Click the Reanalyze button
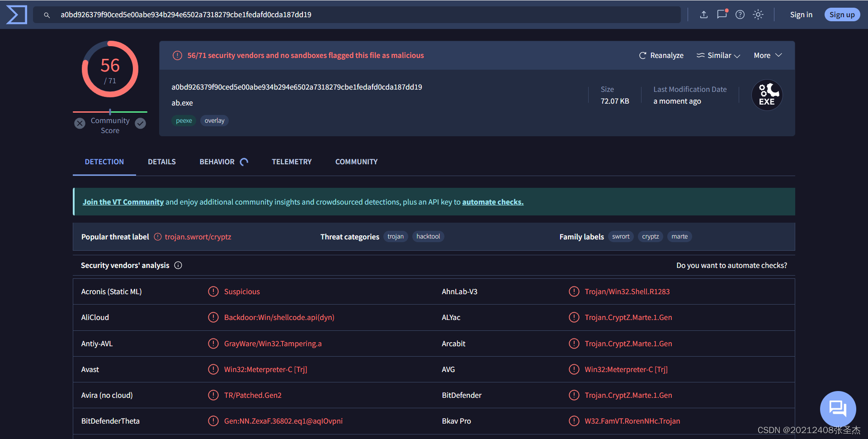The width and height of the screenshot is (868, 439). point(661,55)
